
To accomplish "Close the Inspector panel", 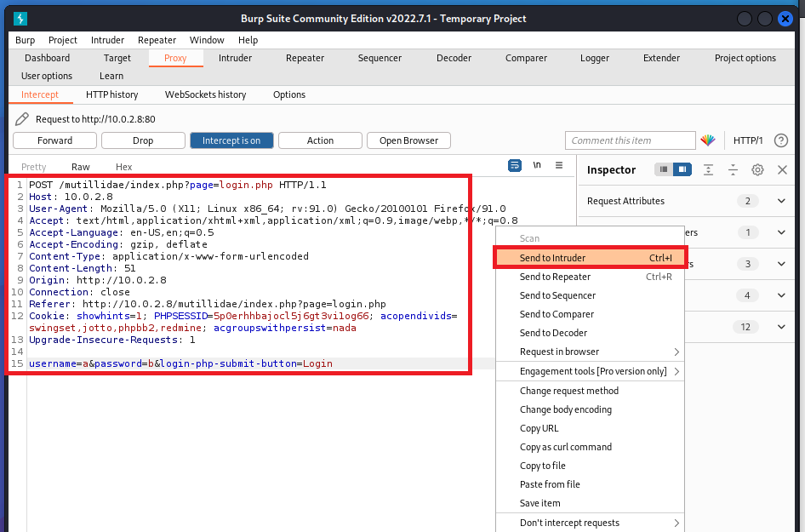I will point(782,169).
